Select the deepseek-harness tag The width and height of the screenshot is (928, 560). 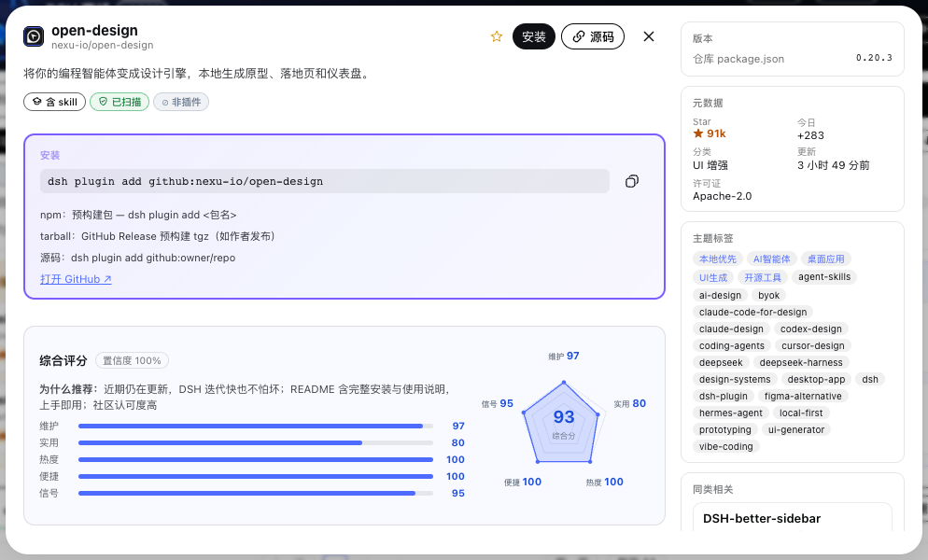[x=801, y=362]
